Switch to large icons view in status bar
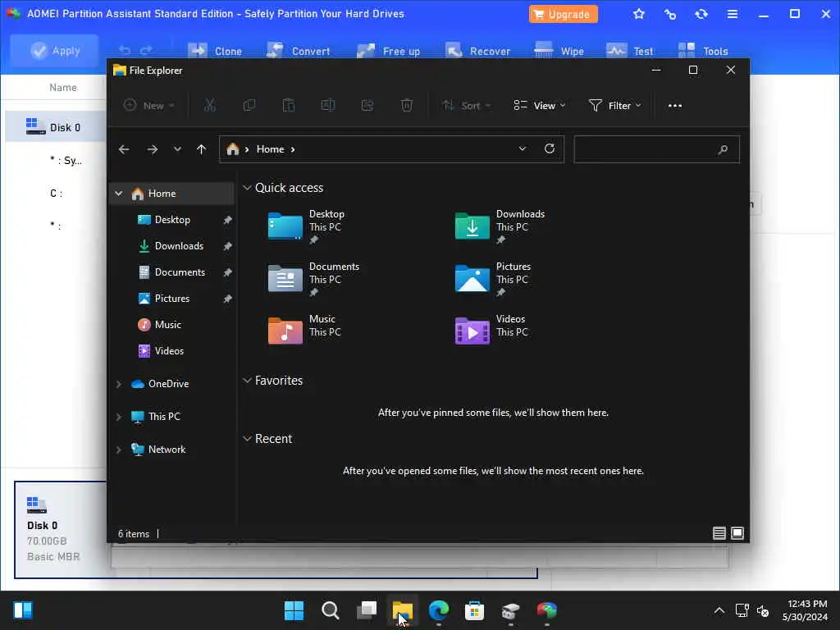The image size is (840, 630). [x=737, y=533]
